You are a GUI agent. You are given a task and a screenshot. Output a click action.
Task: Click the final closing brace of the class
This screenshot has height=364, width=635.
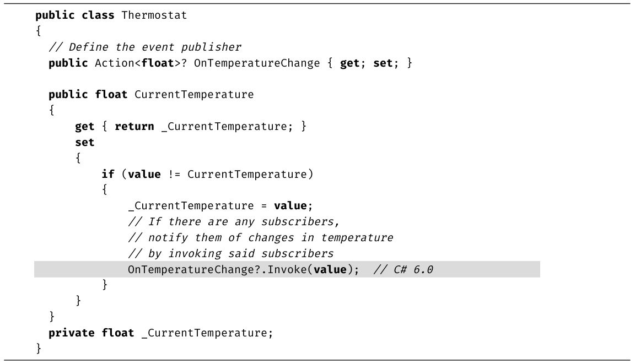39,349
